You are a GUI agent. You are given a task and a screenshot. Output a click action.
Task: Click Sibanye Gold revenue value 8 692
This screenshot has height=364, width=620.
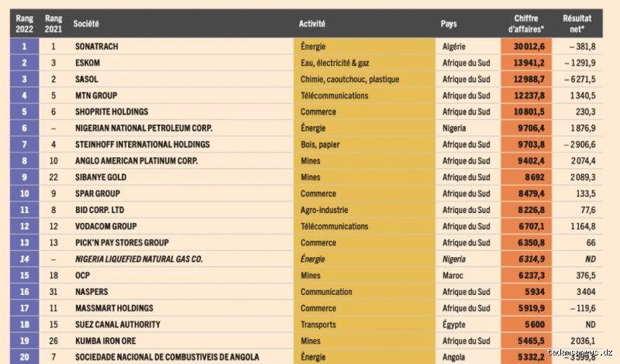(535, 177)
